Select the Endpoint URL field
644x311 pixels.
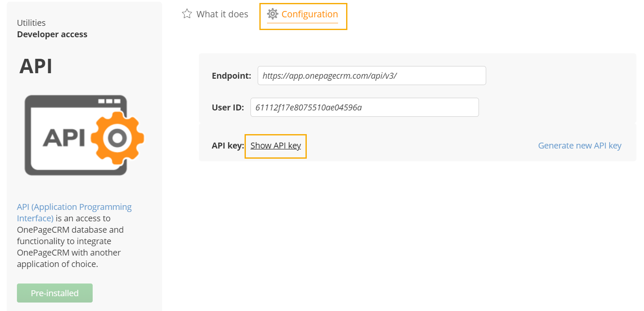372,75
